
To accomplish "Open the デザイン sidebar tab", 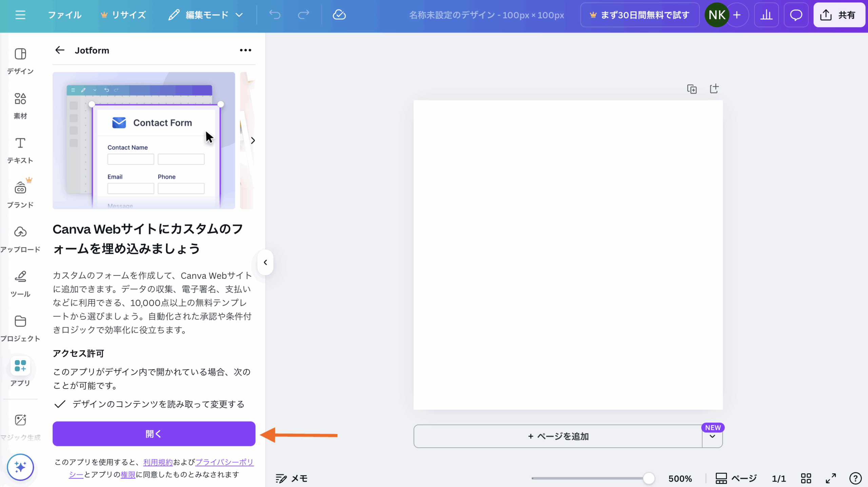I will point(20,61).
